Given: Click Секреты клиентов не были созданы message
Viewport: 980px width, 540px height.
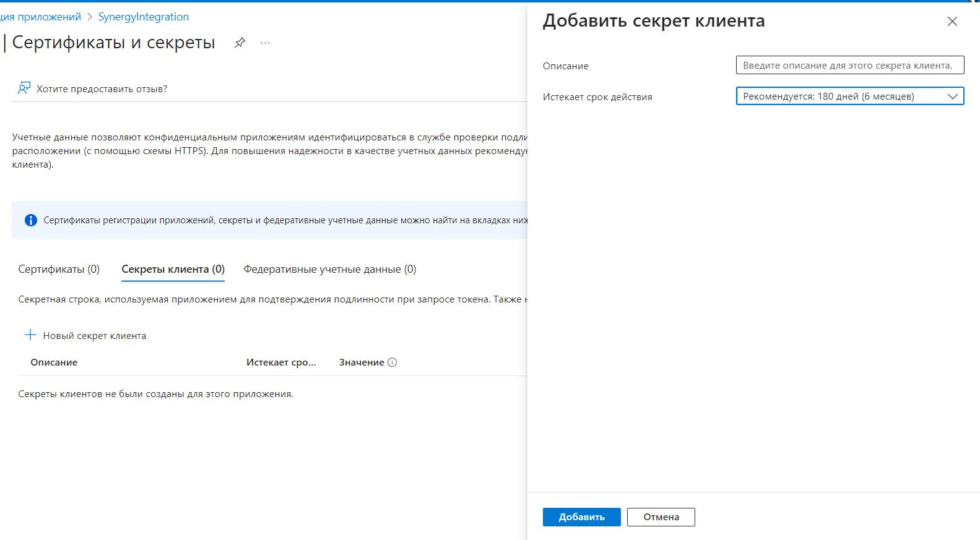Looking at the screenshot, I should point(155,394).
